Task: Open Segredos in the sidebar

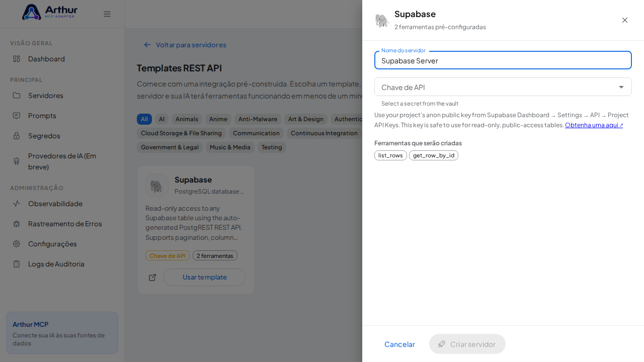Action: pyautogui.click(x=62, y=136)
